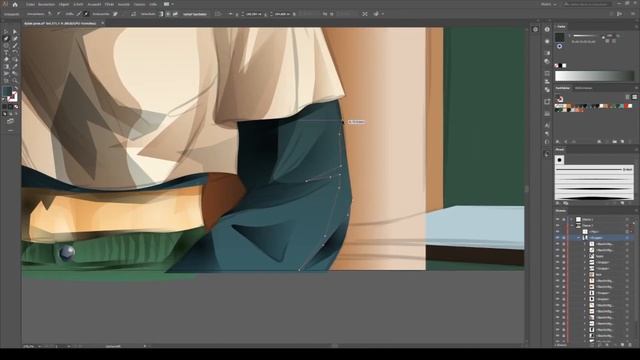The image size is (640, 360).
Task: Open the Auswahl menu
Action: click(x=94, y=4)
